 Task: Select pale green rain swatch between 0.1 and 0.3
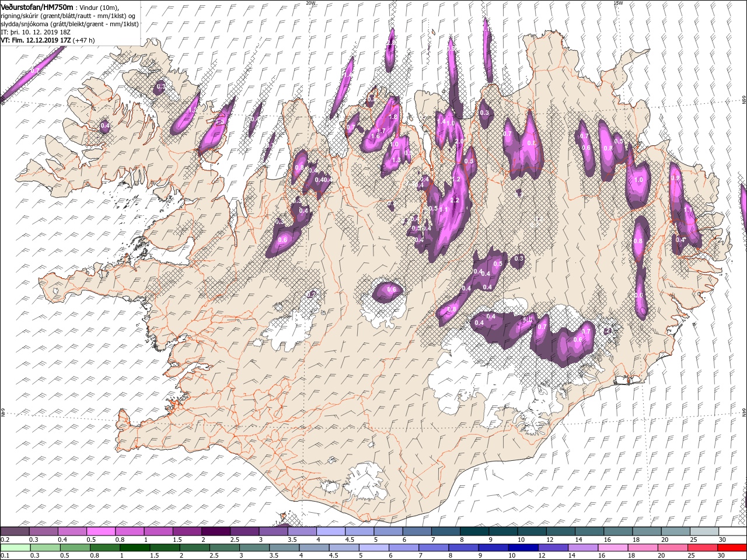pos(15,548)
